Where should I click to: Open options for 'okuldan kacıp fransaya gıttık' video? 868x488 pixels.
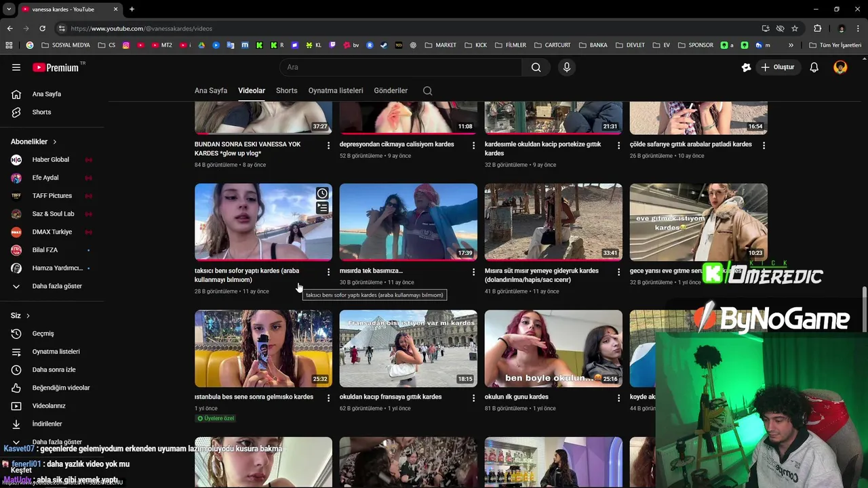(473, 398)
